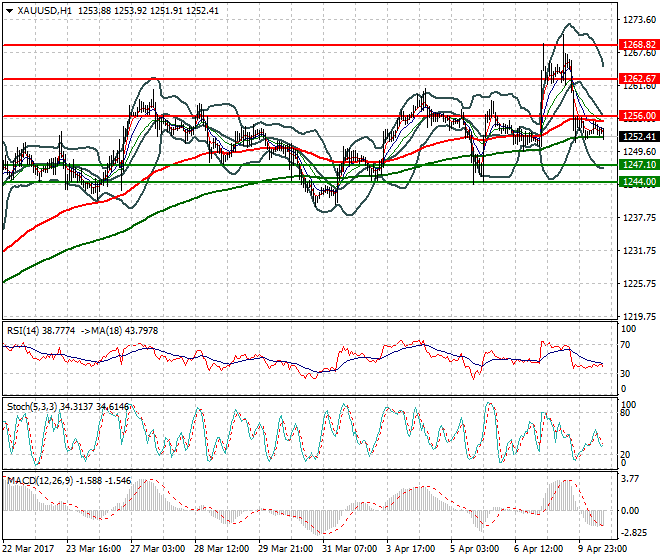Click the OHLC values 1253.88 1253.92 1251.91 1252.41
The height and width of the screenshot is (560, 660).
click(149, 11)
